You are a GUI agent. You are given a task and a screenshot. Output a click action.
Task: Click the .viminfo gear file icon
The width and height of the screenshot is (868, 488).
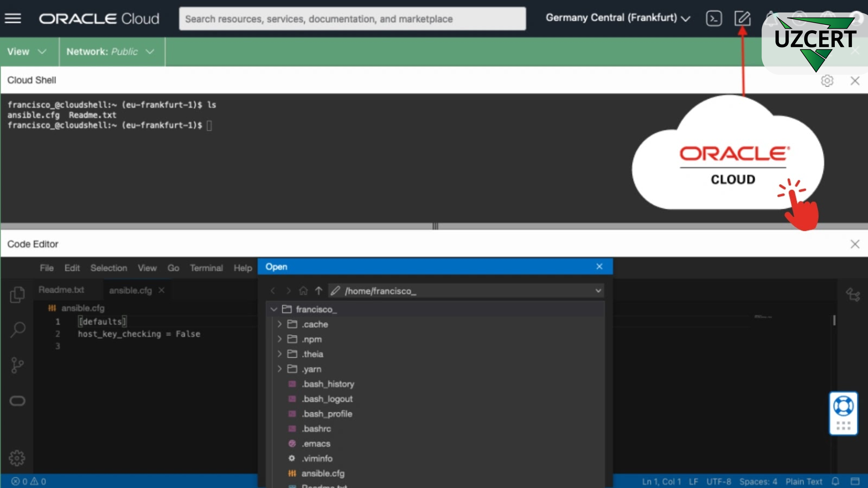point(292,458)
